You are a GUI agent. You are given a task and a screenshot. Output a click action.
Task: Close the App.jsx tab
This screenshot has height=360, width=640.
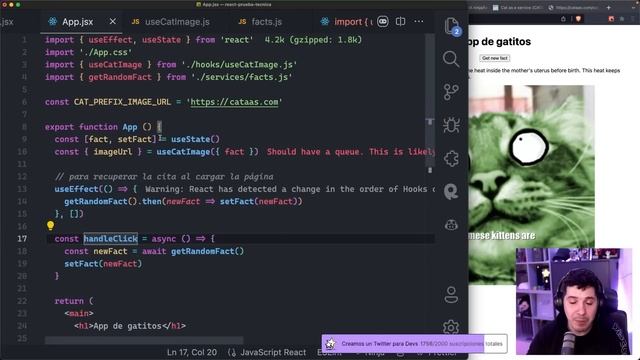click(x=113, y=22)
